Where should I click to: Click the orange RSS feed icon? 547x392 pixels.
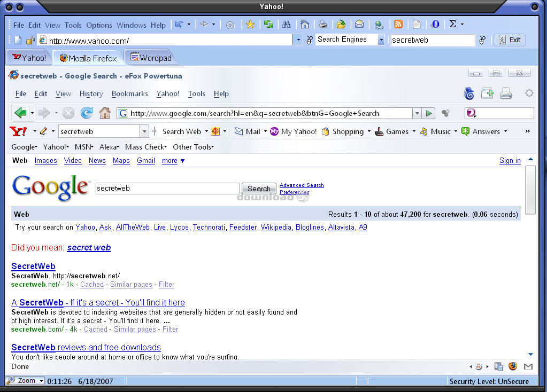tap(398, 25)
